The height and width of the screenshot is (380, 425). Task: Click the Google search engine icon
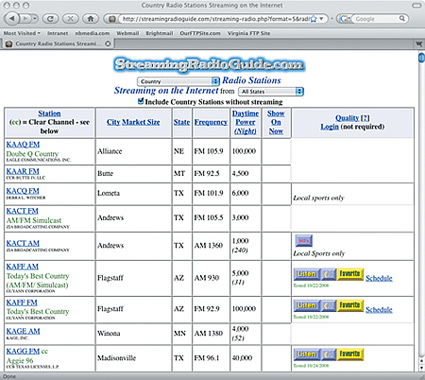pos(343,19)
